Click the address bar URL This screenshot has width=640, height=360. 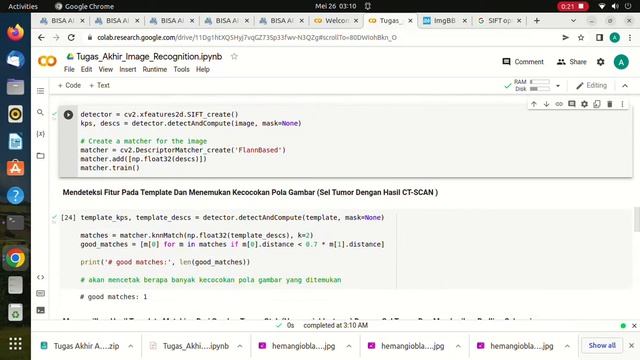coord(247,38)
